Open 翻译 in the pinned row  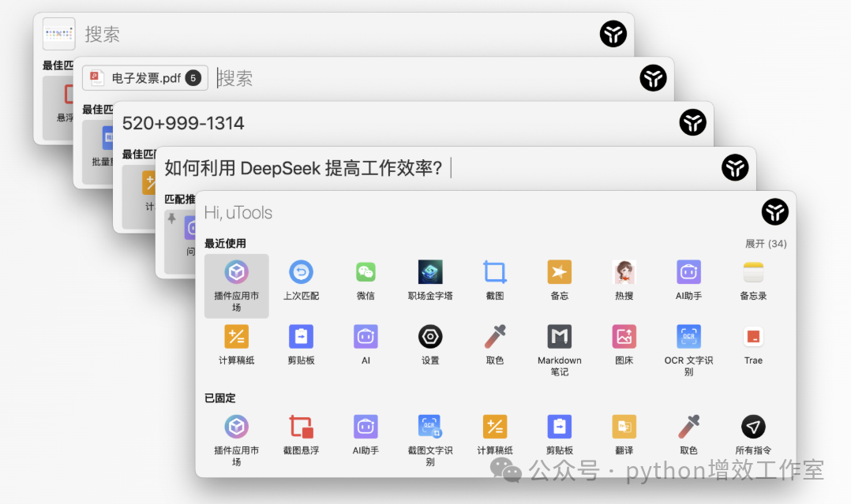point(624,434)
